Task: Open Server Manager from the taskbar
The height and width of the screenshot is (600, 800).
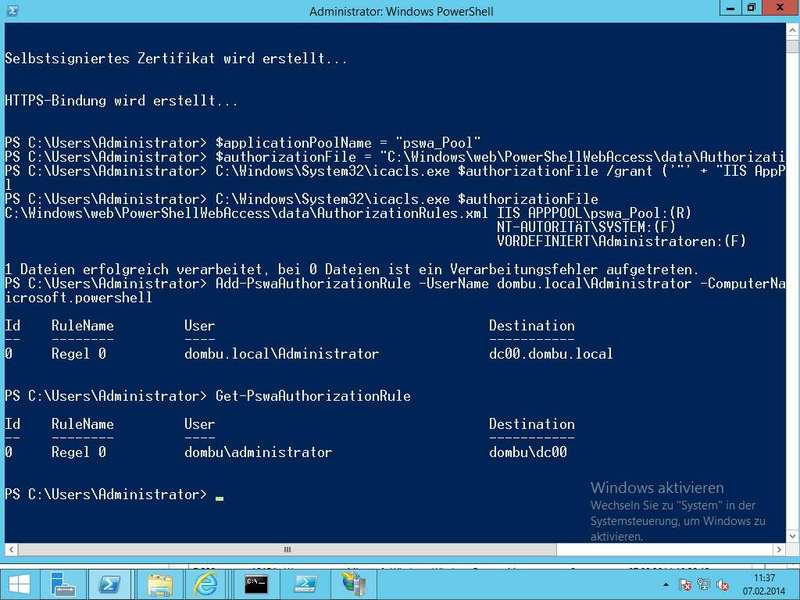Action: point(63,584)
